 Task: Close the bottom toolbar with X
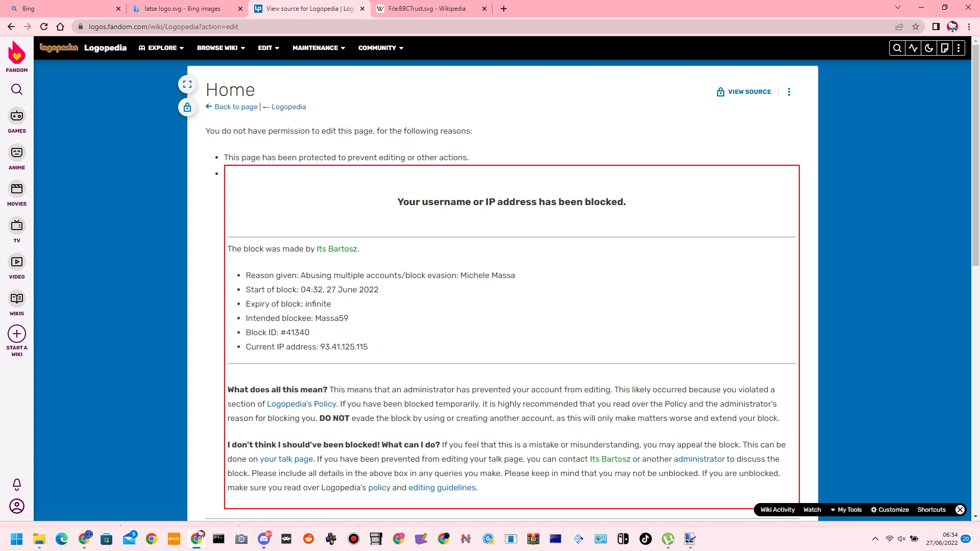point(960,510)
